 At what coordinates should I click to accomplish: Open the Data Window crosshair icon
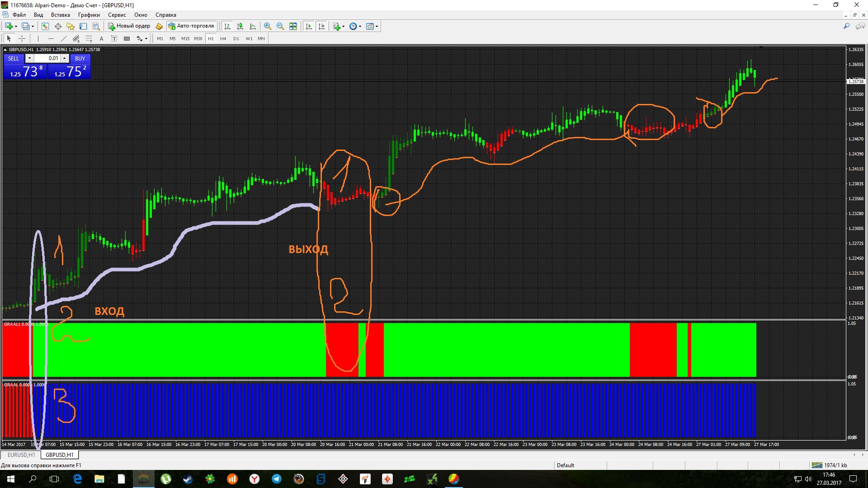click(x=58, y=26)
